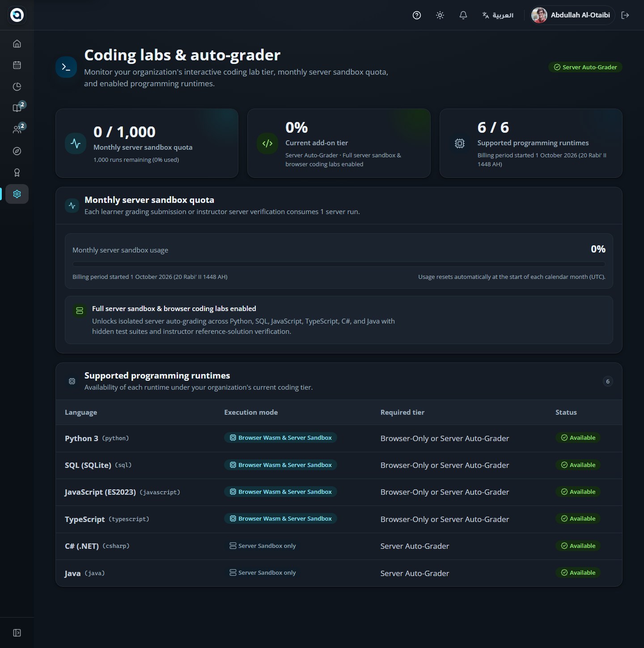Click the app logo at top-left
The width and height of the screenshot is (644, 648).
tap(17, 15)
